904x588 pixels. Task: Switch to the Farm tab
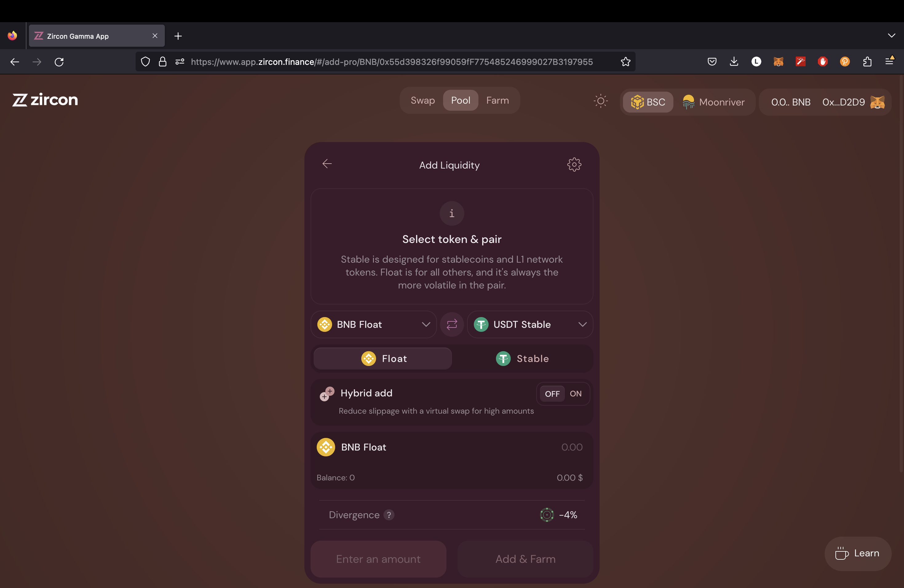point(498,100)
